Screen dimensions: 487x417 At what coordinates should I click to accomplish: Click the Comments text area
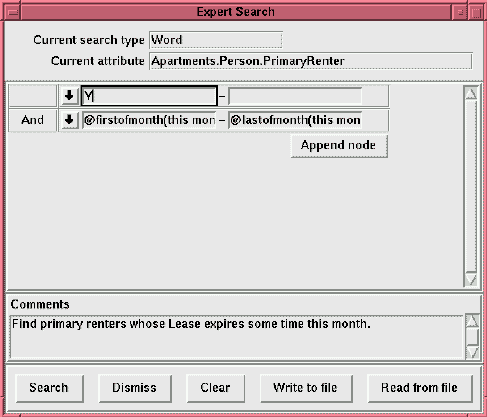(237, 337)
